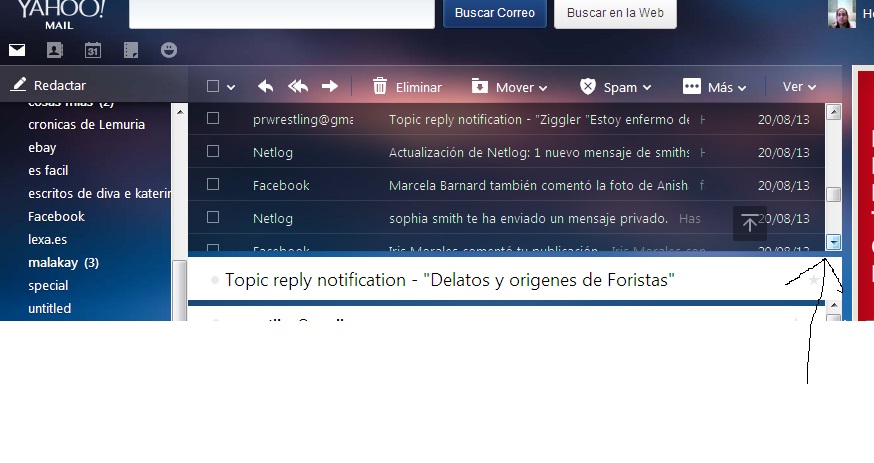Open the Mail inbox envelope icon

coord(17,50)
